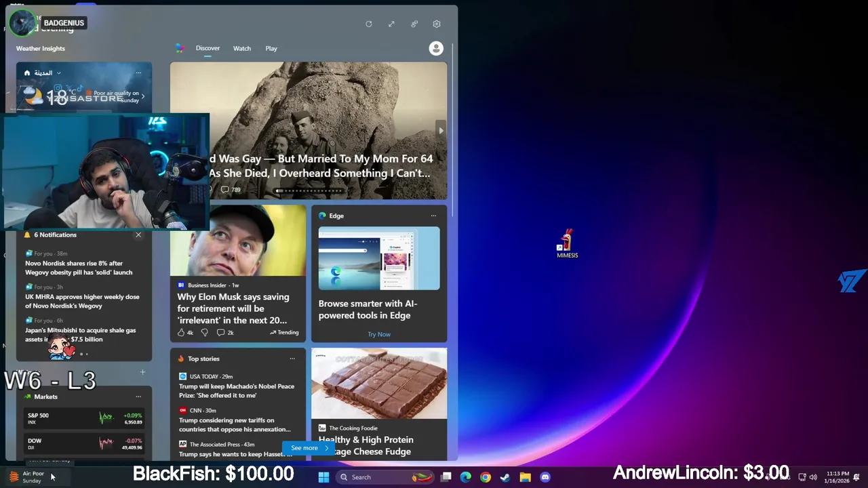Launch Google Chrome from taskbar

point(486,477)
